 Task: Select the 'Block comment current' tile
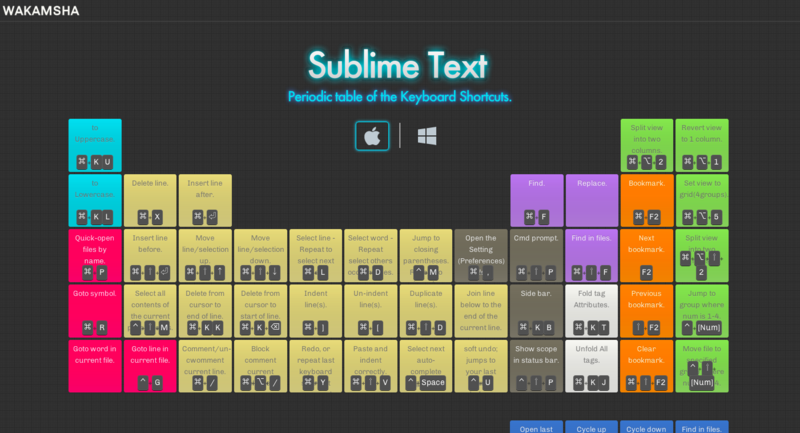pyautogui.click(x=260, y=366)
